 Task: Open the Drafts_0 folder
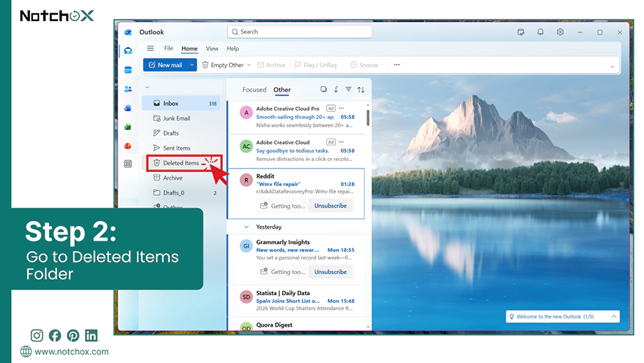[x=181, y=193]
